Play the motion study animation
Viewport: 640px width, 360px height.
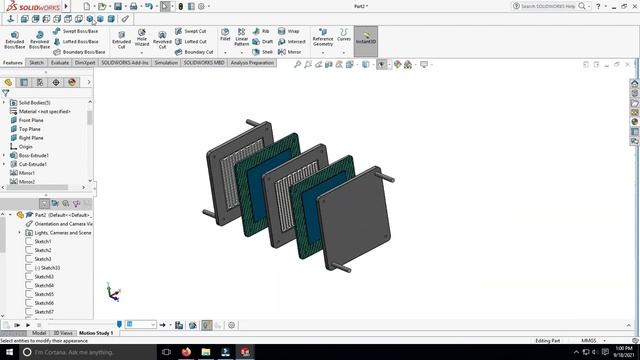coord(28,325)
